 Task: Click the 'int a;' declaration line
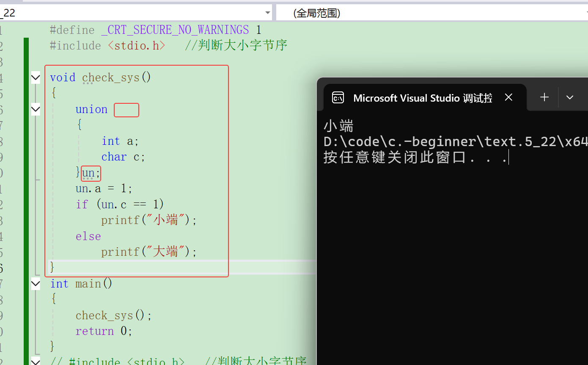120,141
